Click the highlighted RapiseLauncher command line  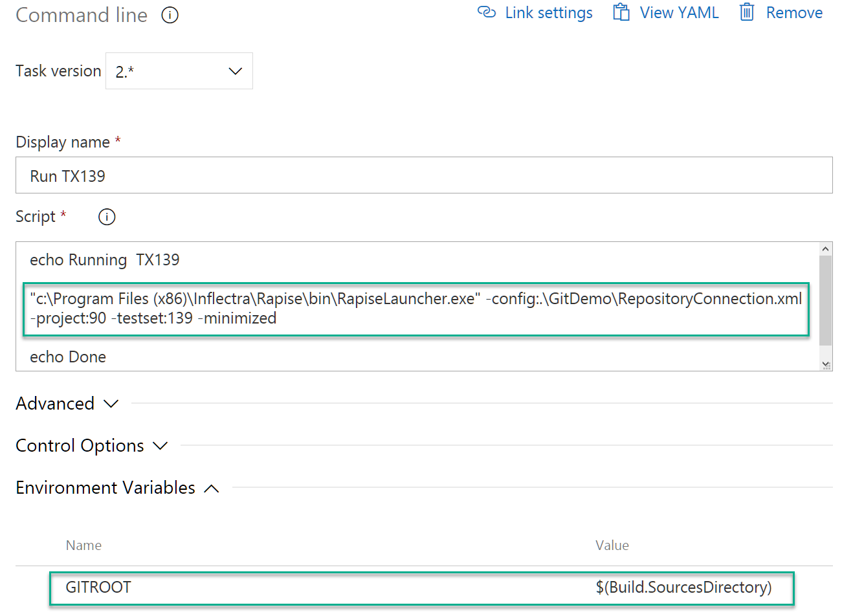coord(414,309)
